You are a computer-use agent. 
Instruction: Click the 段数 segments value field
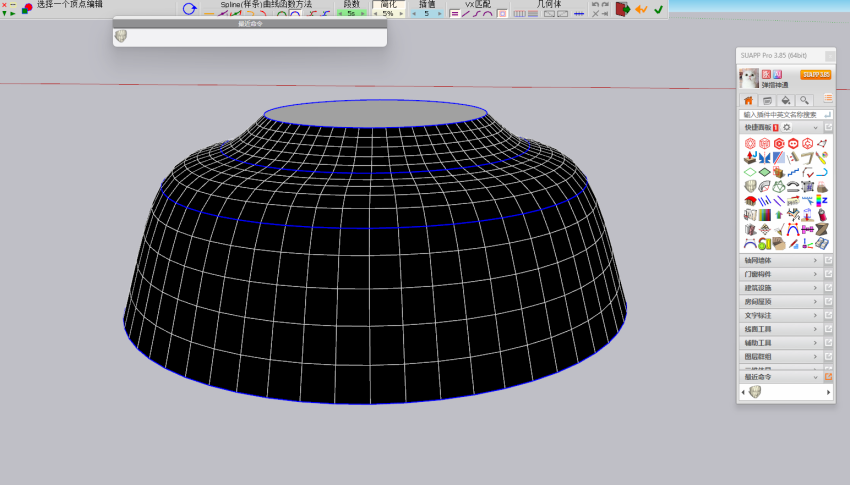tap(351, 13)
